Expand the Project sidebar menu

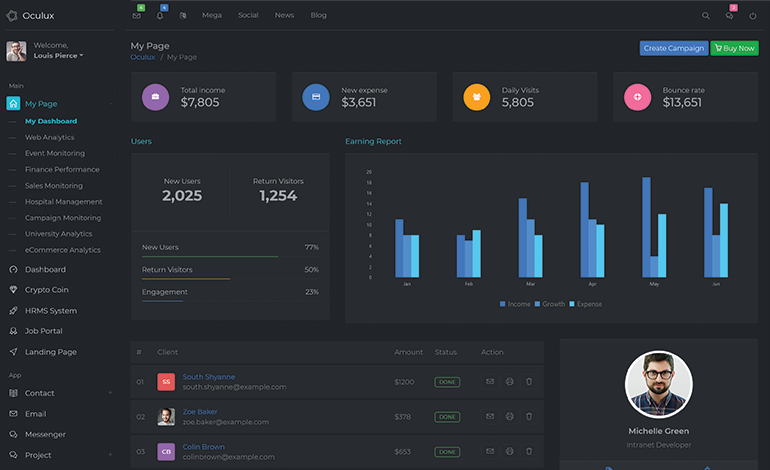point(110,455)
